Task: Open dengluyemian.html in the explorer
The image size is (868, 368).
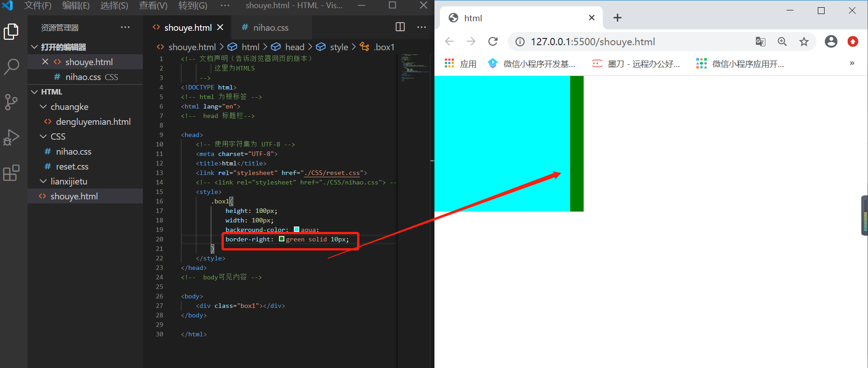Action: [x=85, y=122]
